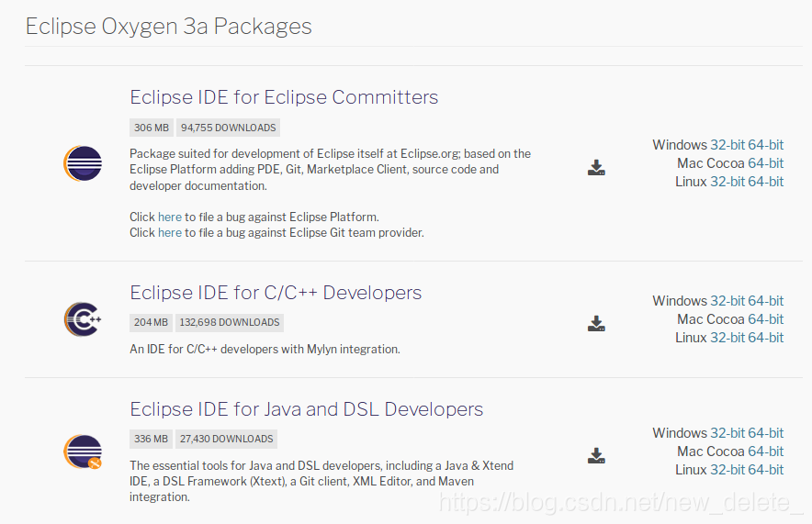Click the '306 MB' size badge
The height and width of the screenshot is (524, 812).
tap(152, 128)
